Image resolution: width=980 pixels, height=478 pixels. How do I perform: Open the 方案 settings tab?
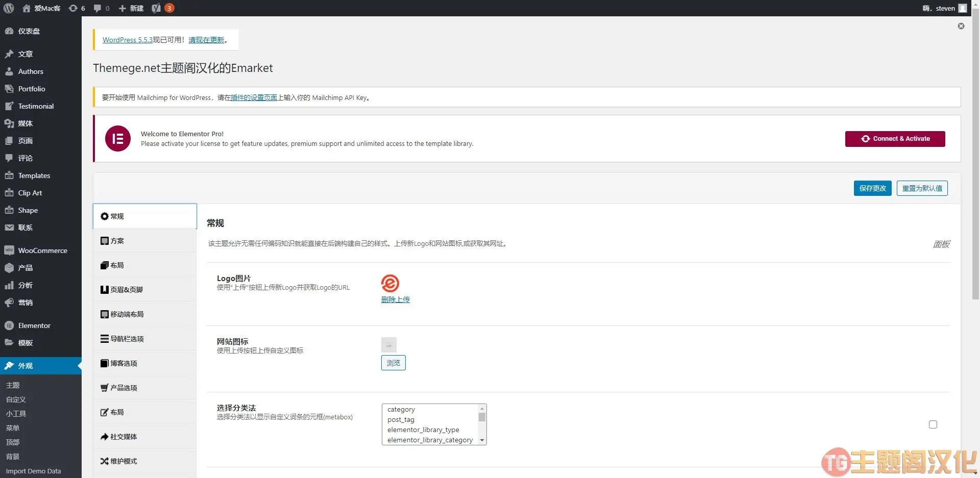145,241
